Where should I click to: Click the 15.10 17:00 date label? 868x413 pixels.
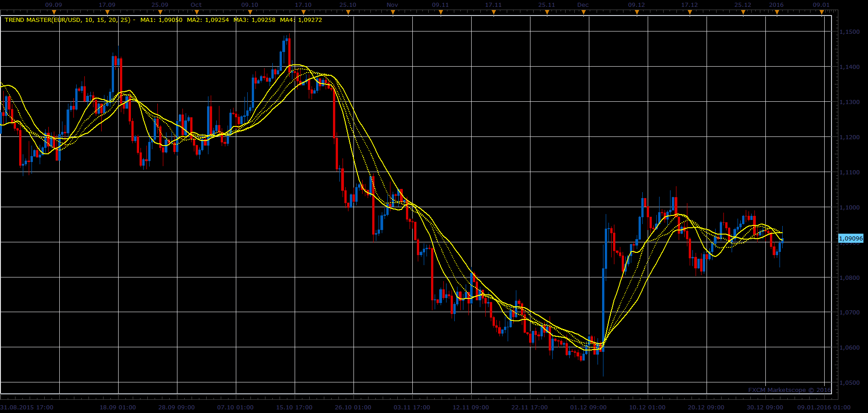pos(294,408)
